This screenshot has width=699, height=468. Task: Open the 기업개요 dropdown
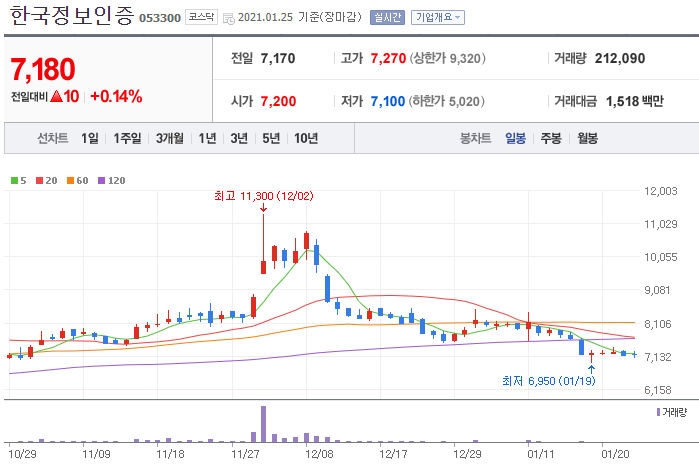[438, 17]
